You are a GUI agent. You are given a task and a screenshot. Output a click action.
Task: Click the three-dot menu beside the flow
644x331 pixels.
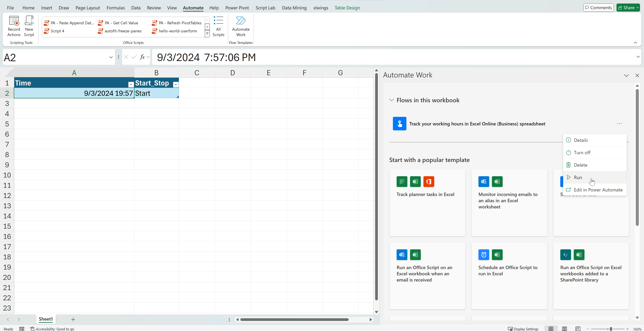(x=619, y=124)
